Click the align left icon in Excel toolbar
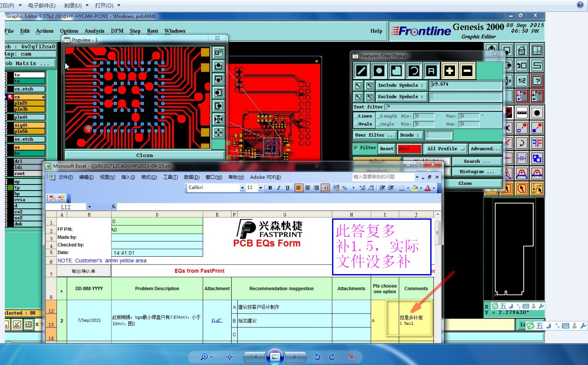The width and height of the screenshot is (588, 365). click(x=299, y=188)
